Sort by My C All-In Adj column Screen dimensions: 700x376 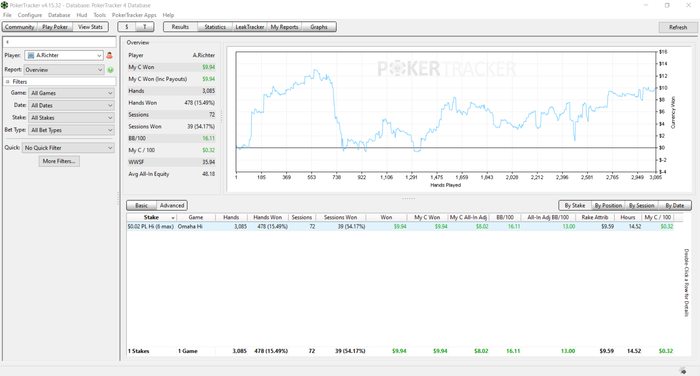coord(468,217)
